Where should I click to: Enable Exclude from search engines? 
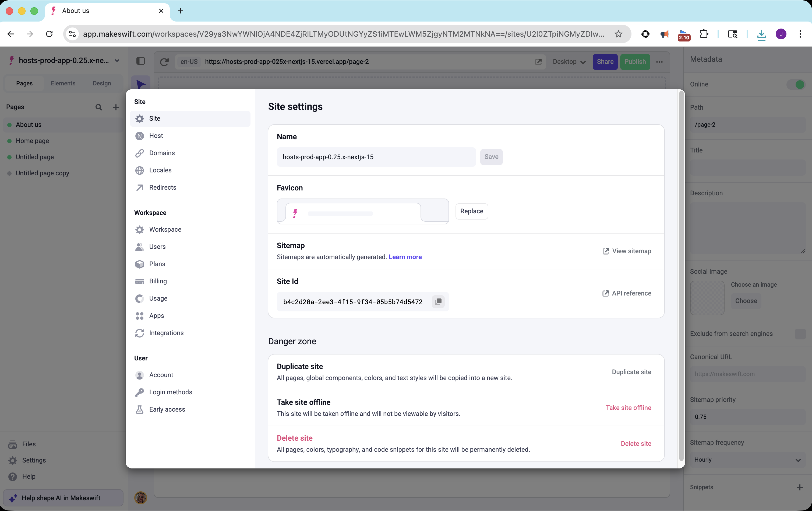[x=800, y=334]
